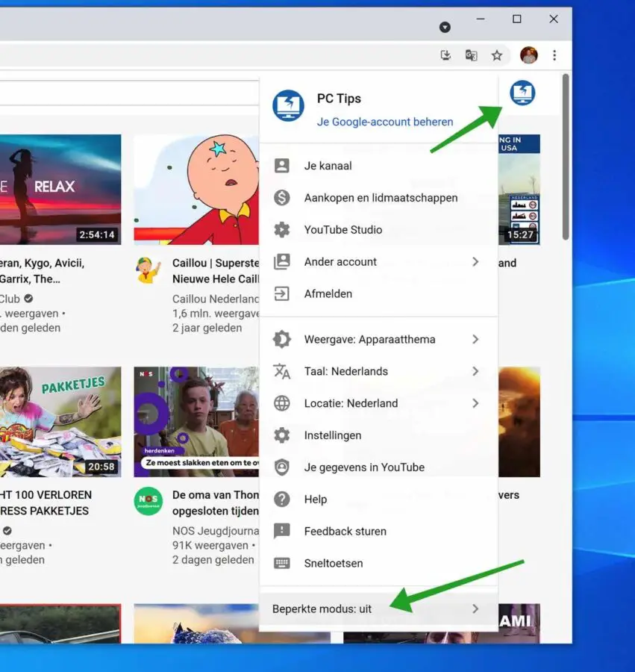Click the page vertical scrollbar
The image size is (635, 672).
pos(566,157)
